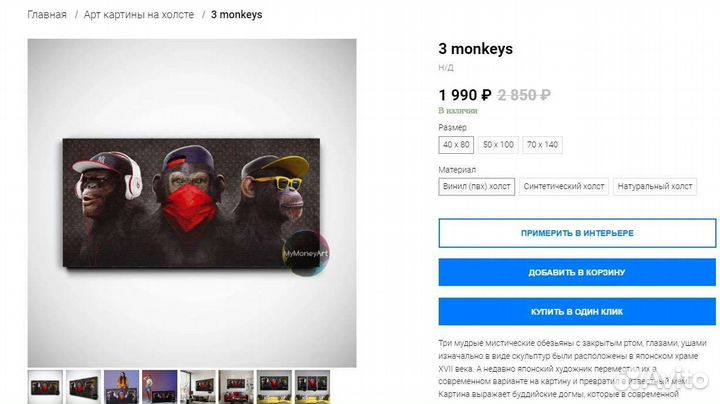Select the first front-view thumbnail
The height and width of the screenshot is (404, 720).
[x=45, y=387]
